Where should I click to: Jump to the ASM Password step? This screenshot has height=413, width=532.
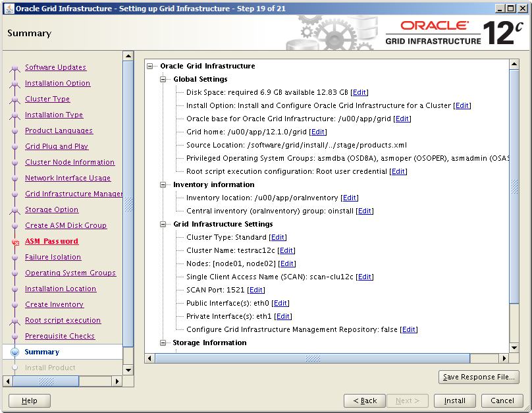[x=51, y=241]
